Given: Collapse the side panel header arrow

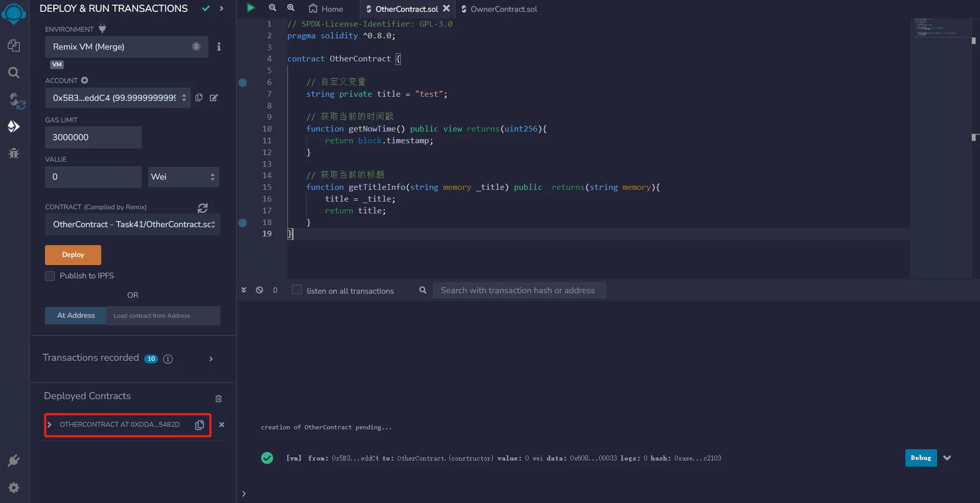Looking at the screenshot, I should (221, 8).
